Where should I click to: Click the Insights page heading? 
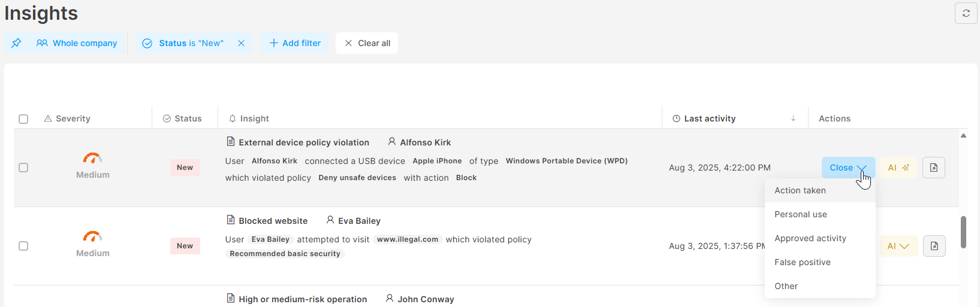click(x=41, y=13)
